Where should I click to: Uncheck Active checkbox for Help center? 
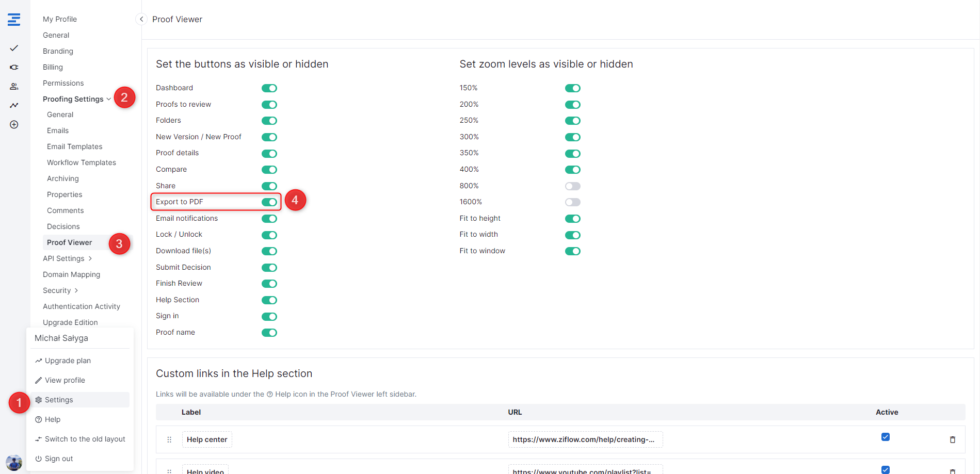pyautogui.click(x=885, y=437)
